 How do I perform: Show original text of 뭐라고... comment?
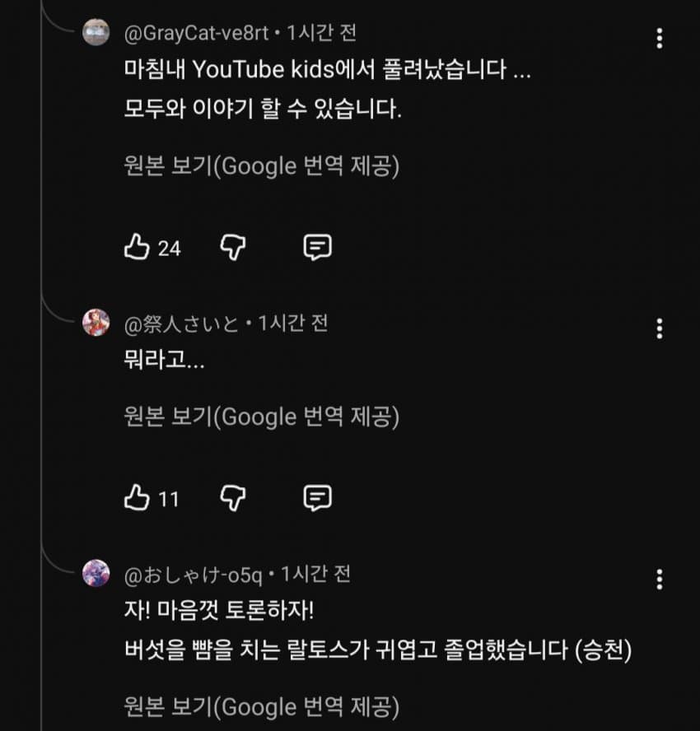click(261, 417)
